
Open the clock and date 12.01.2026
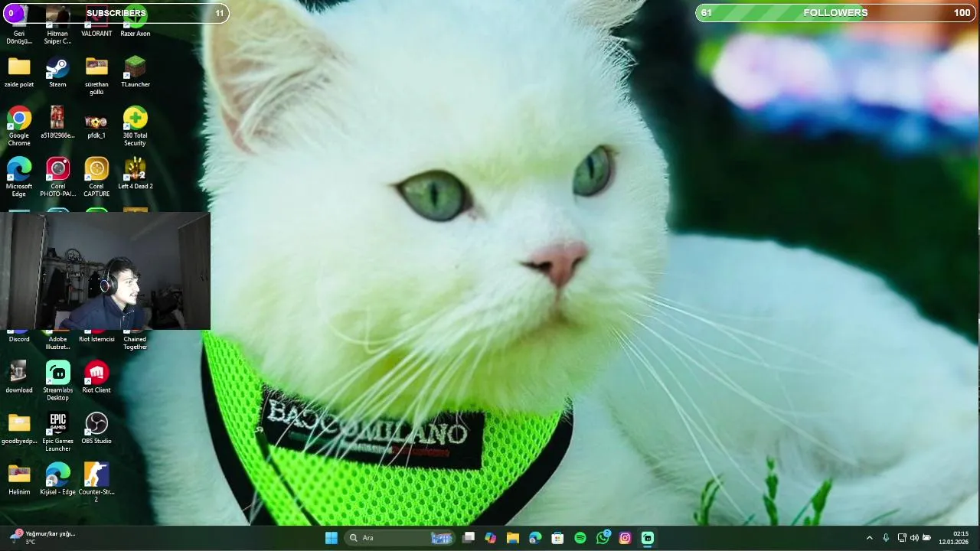[x=954, y=538]
